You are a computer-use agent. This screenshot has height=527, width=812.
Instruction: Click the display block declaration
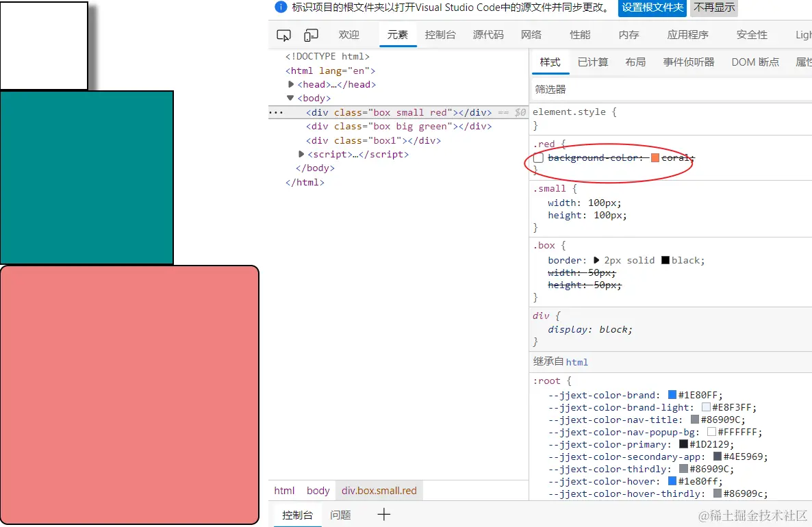click(x=590, y=330)
